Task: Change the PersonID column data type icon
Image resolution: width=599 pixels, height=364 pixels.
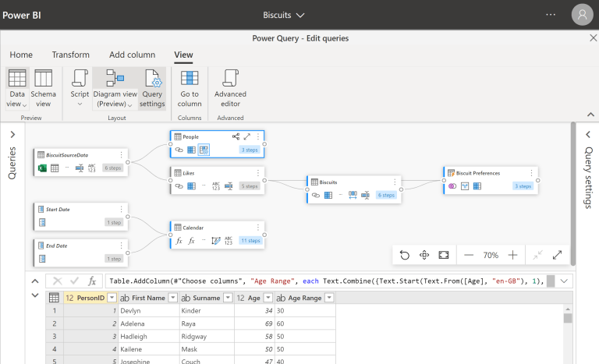Action: [69, 298]
